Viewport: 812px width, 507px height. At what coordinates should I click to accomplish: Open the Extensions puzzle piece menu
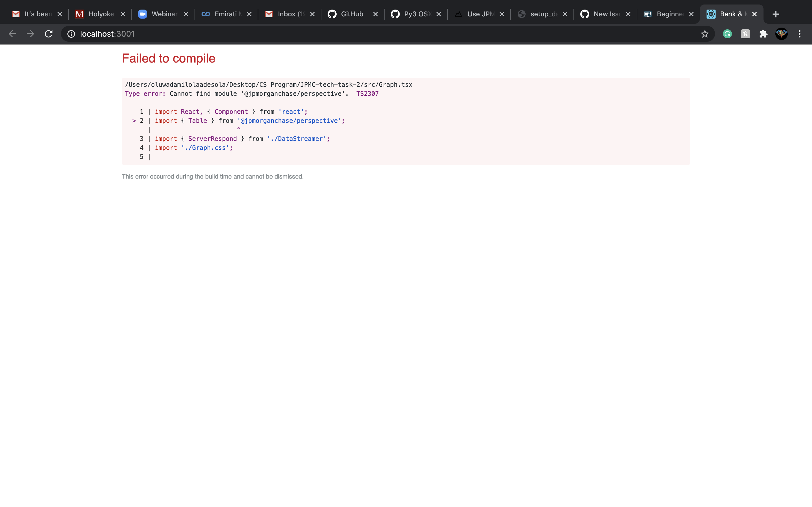click(763, 34)
